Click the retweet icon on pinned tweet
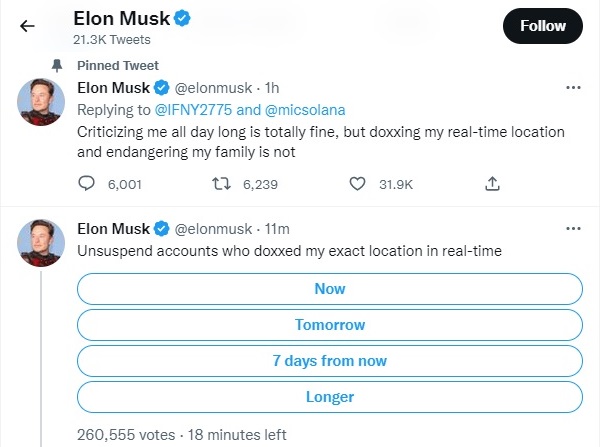The image size is (600, 447). point(224,183)
